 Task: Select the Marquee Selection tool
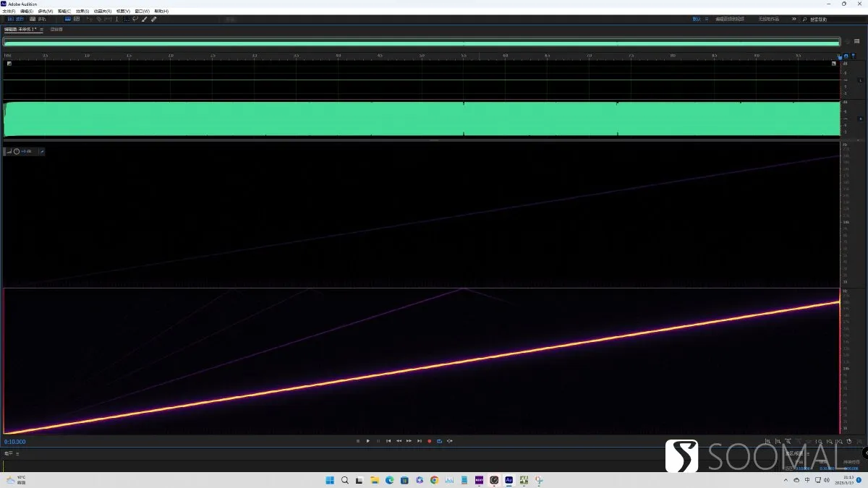click(x=127, y=20)
